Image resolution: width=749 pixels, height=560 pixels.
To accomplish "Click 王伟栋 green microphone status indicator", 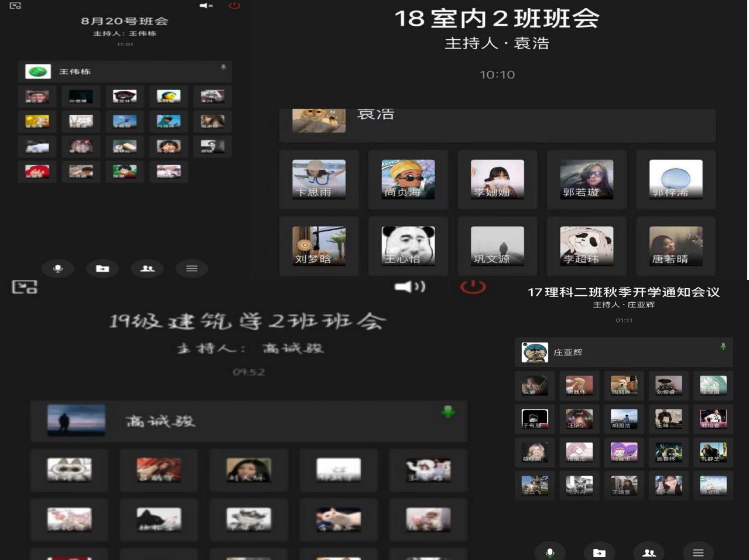I will pyautogui.click(x=223, y=67).
